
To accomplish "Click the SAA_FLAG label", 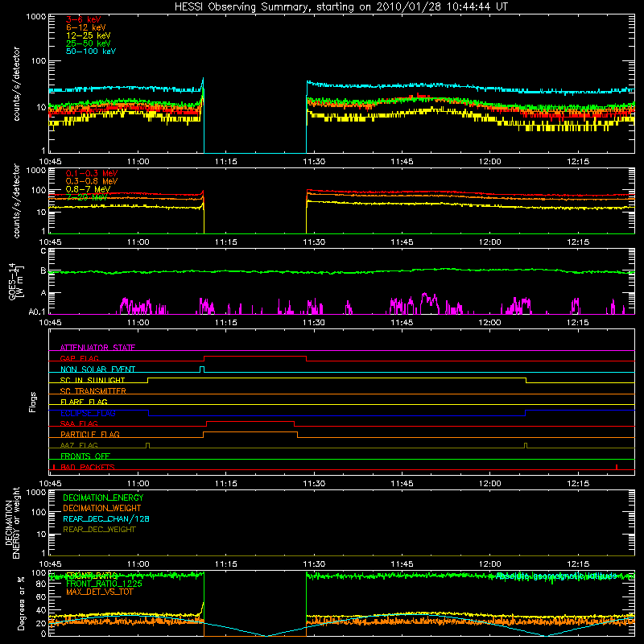I will (x=79, y=423).
